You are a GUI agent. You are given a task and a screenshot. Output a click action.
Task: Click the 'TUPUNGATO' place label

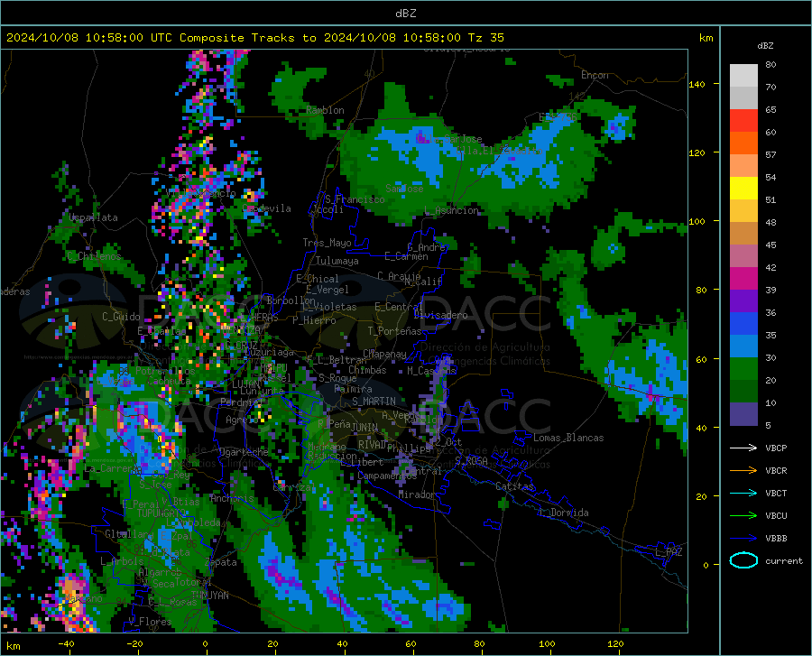161,513
